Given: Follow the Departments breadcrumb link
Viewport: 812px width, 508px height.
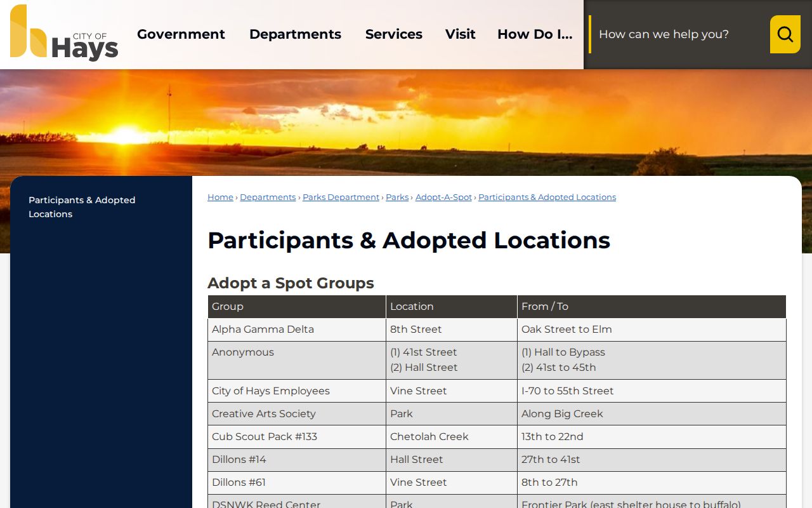Looking at the screenshot, I should point(268,197).
